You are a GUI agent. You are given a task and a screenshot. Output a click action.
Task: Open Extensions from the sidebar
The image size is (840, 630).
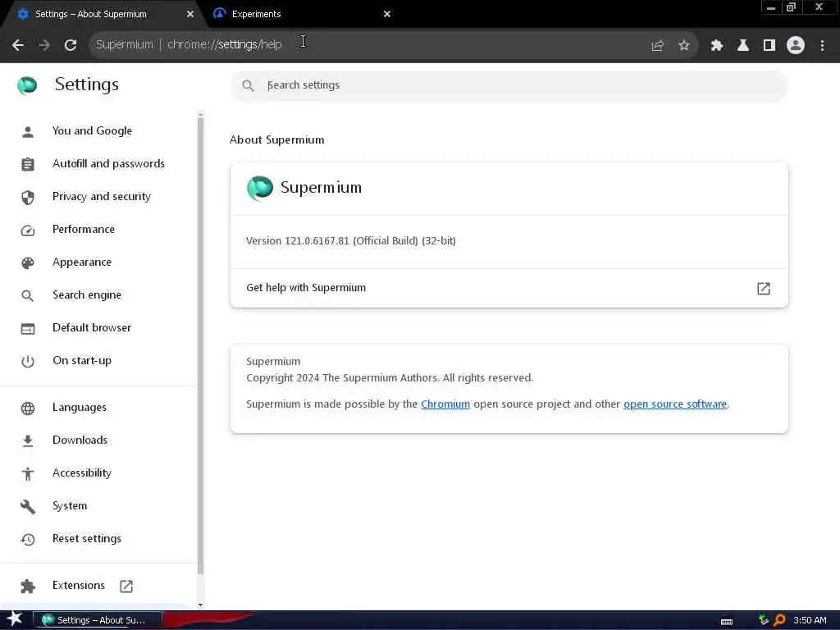[79, 586]
